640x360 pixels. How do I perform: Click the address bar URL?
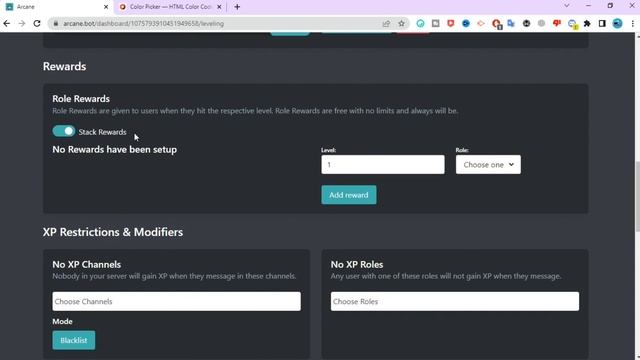pyautogui.click(x=143, y=24)
